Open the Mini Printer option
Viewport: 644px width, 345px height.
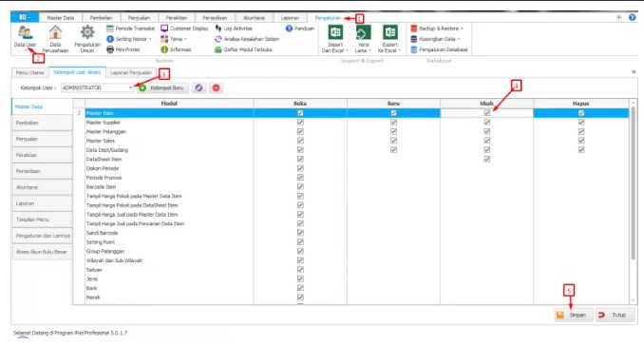123,49
